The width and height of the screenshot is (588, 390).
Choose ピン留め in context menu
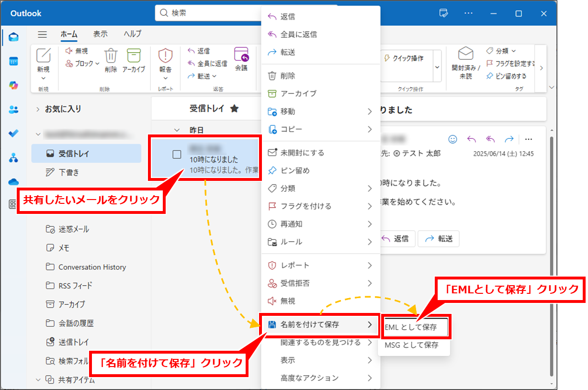pyautogui.click(x=321, y=170)
